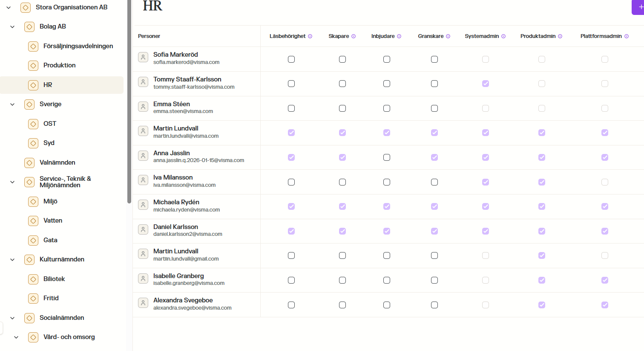
Task: Click the info icon next to Plattformsadmin
Action: coord(627,36)
